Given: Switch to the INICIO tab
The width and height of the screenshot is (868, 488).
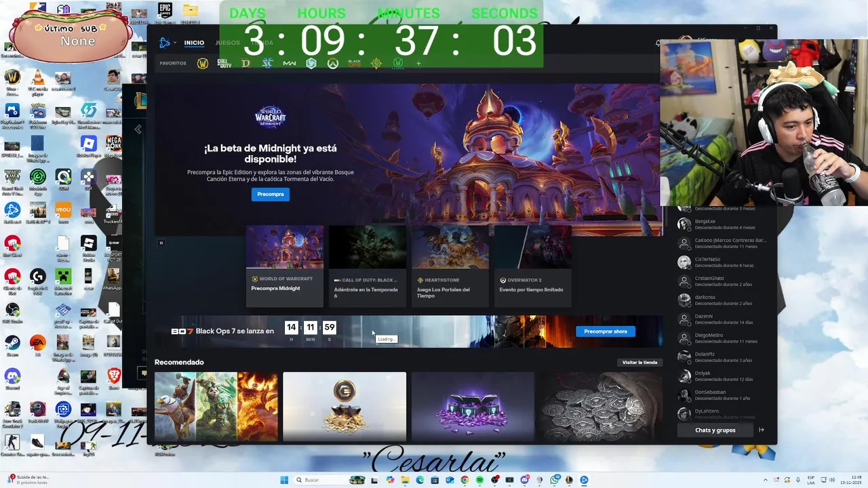Looking at the screenshot, I should [x=194, y=43].
